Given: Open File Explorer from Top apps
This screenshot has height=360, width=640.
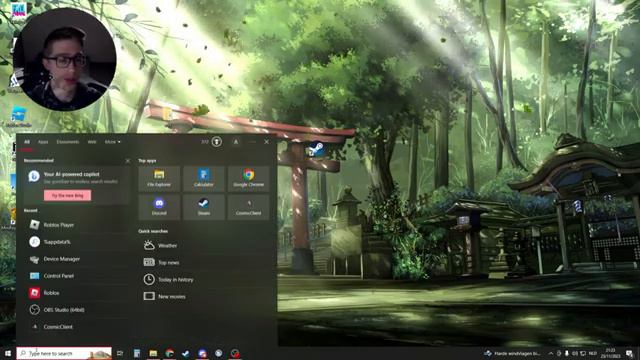Looking at the screenshot, I should pyautogui.click(x=159, y=178).
